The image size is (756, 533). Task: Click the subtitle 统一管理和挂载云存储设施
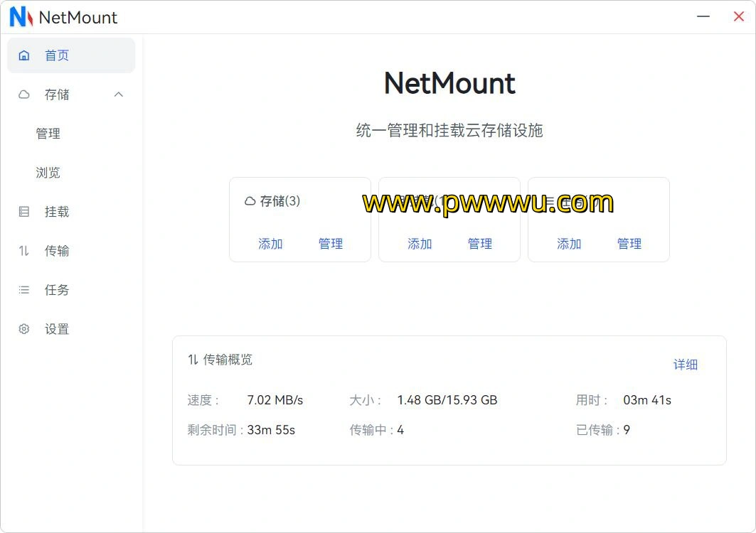tap(449, 130)
